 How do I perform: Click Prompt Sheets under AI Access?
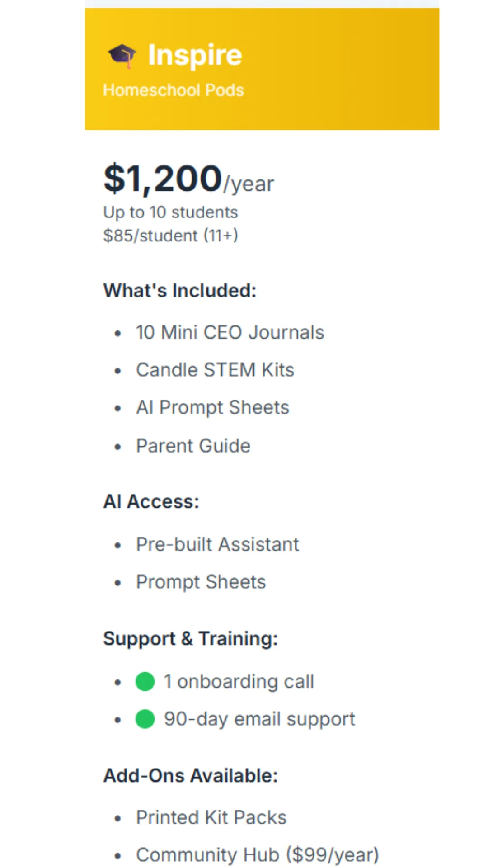pos(201,582)
